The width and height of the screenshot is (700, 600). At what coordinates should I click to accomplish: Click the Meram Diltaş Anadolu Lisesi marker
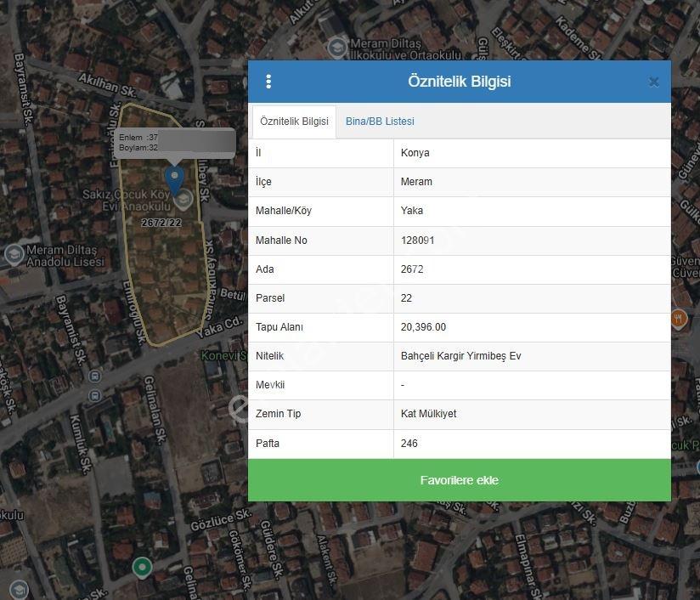tap(14, 255)
